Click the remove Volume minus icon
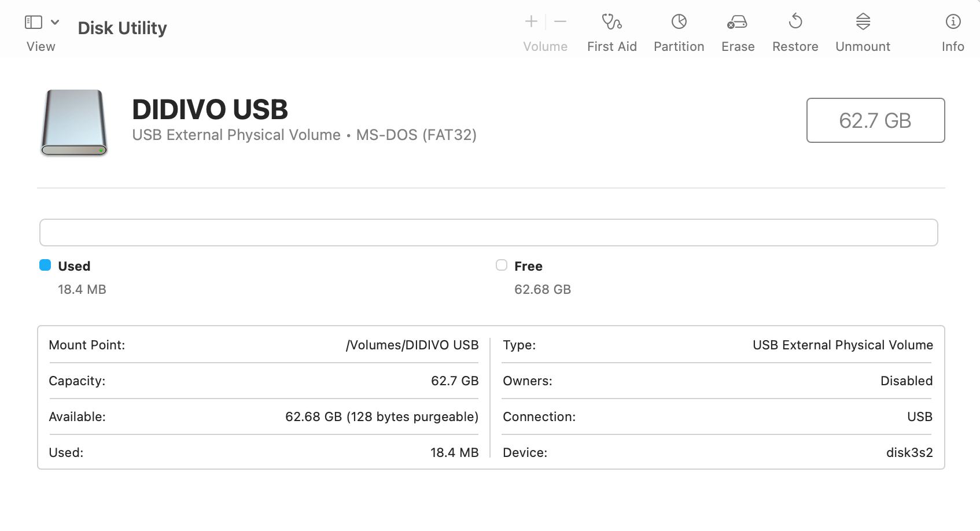Screen dimensions: 980x531 [x=559, y=21]
